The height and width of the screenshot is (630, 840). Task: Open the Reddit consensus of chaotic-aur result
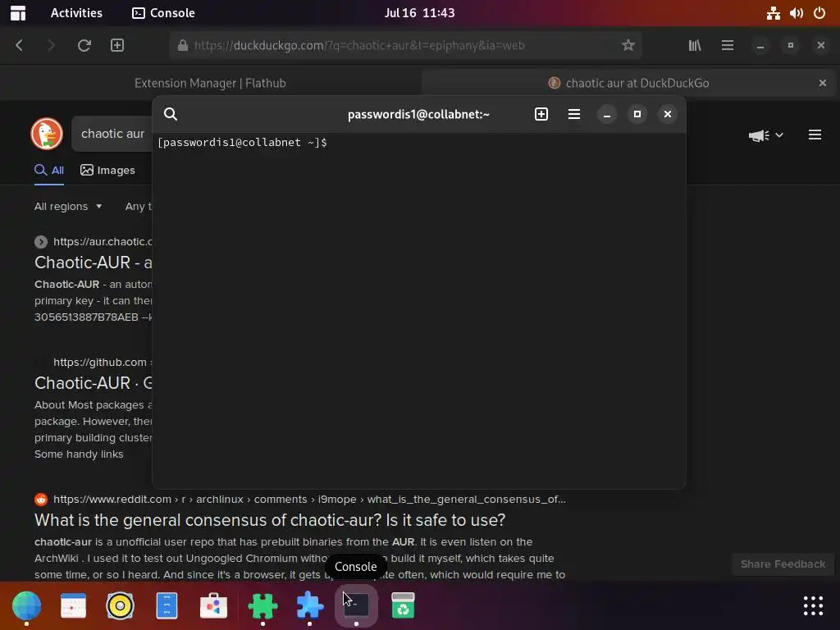(270, 520)
